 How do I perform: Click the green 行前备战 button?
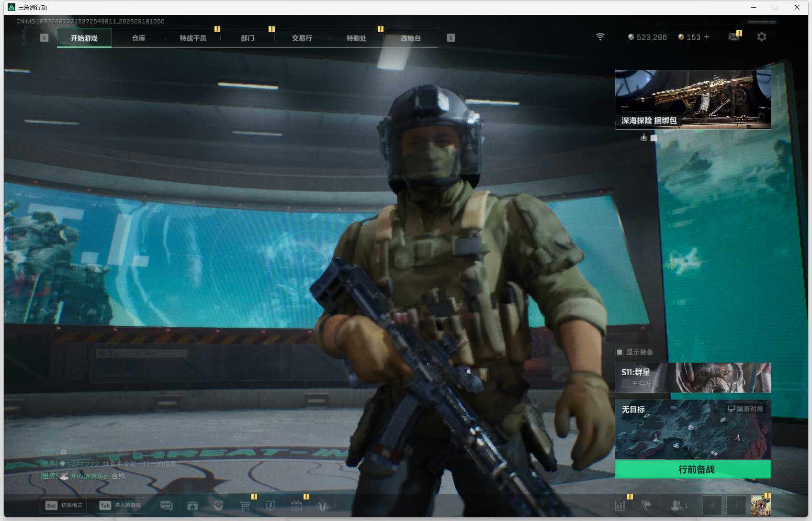(x=693, y=469)
